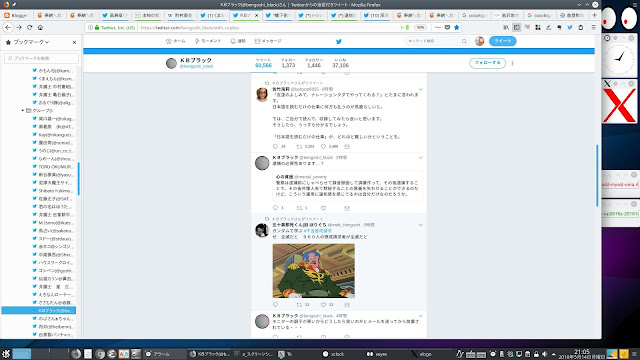Open the Firefox hamburger menu
This screenshot has height=360, width=640.
click(593, 27)
